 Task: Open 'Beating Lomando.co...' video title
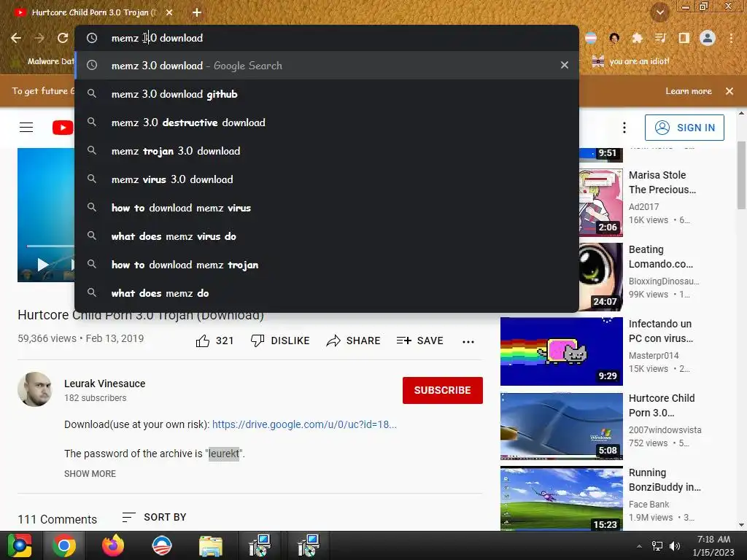661,257
